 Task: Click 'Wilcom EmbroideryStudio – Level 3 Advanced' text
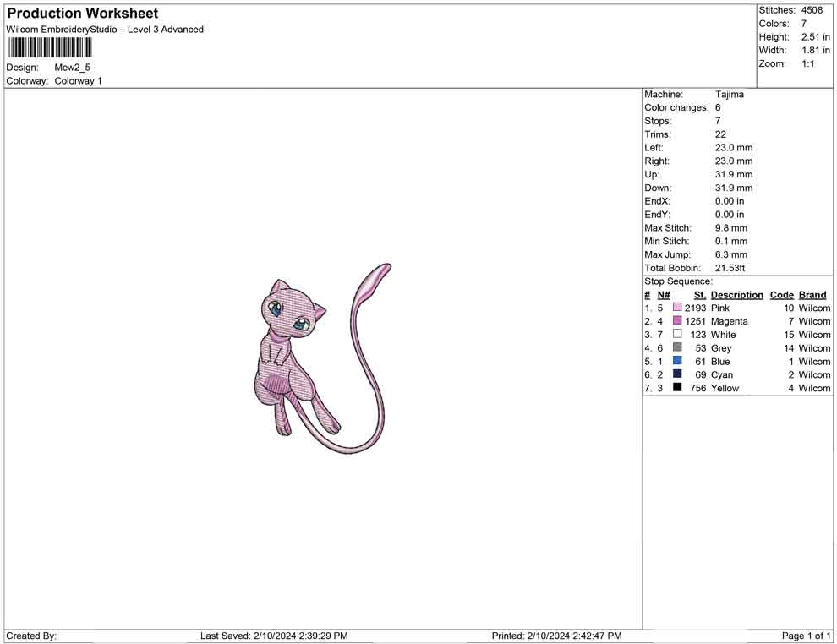pyautogui.click(x=105, y=30)
